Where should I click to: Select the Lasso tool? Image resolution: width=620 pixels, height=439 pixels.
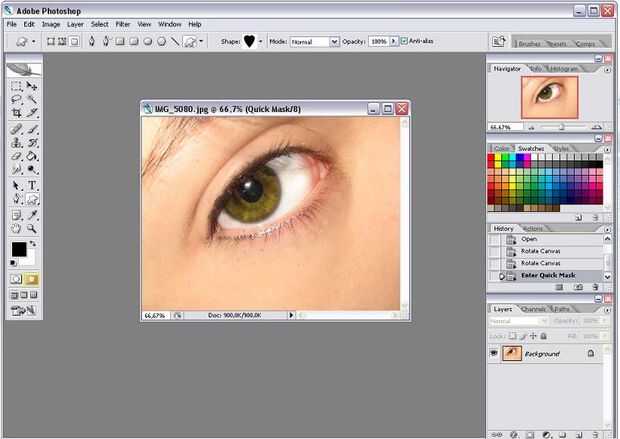point(16,99)
